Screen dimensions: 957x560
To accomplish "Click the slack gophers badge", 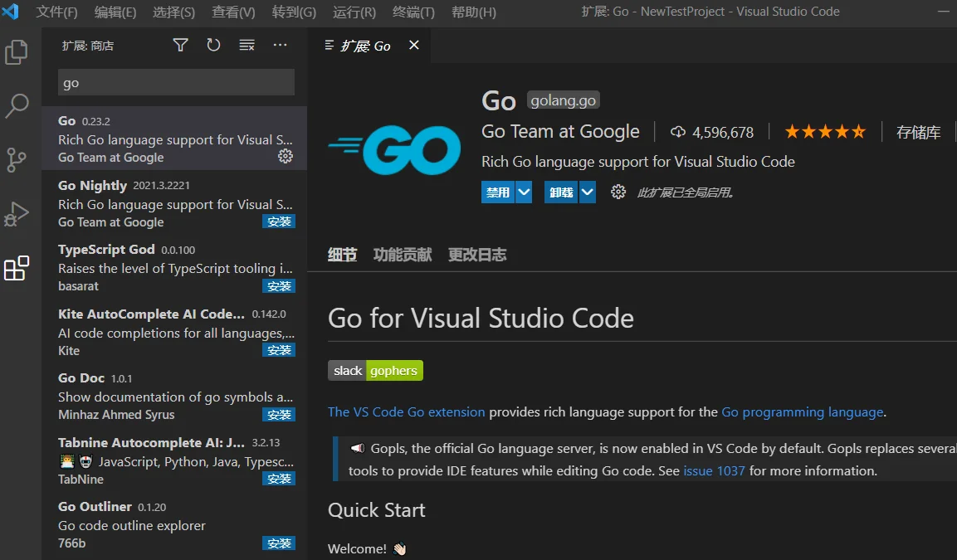I will click(x=375, y=370).
